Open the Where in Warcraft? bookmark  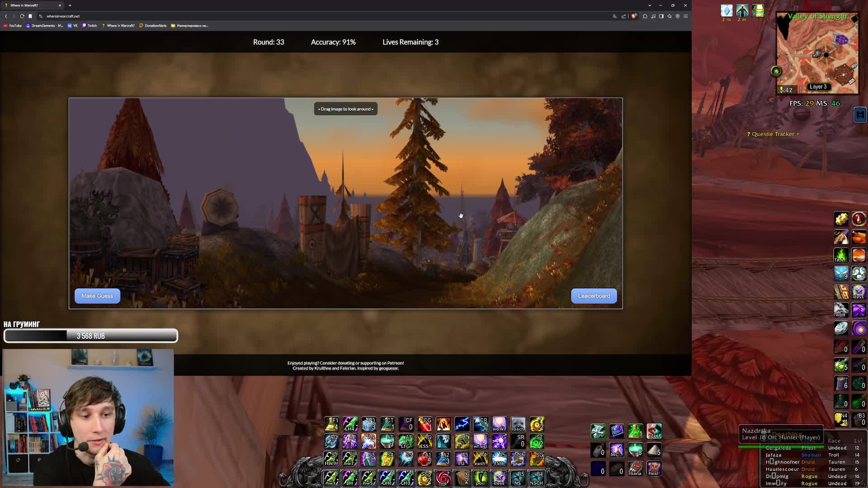(118, 26)
